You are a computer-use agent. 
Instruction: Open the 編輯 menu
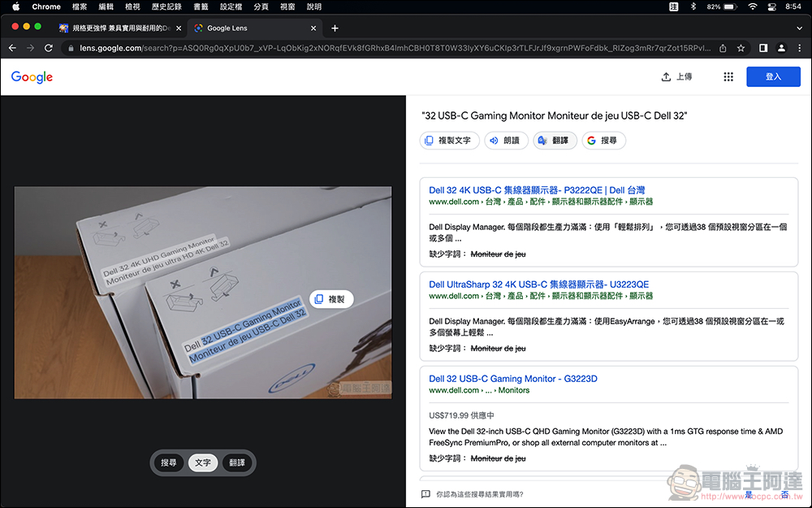coord(106,7)
